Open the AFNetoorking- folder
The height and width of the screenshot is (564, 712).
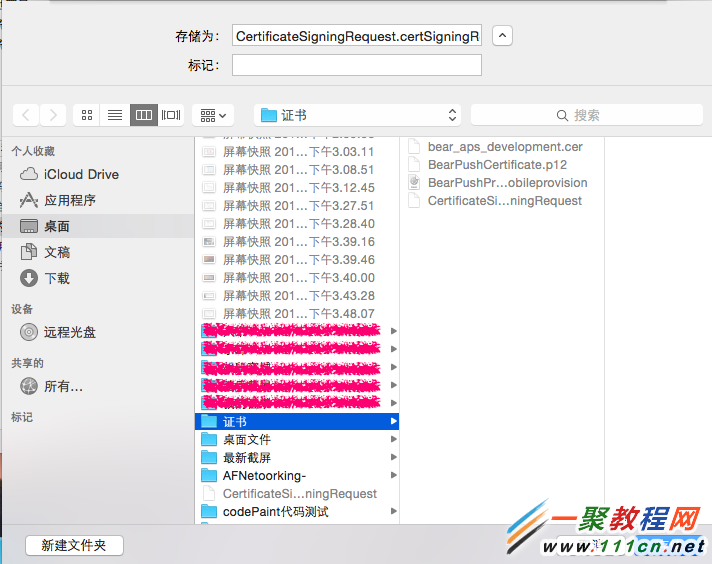297,475
